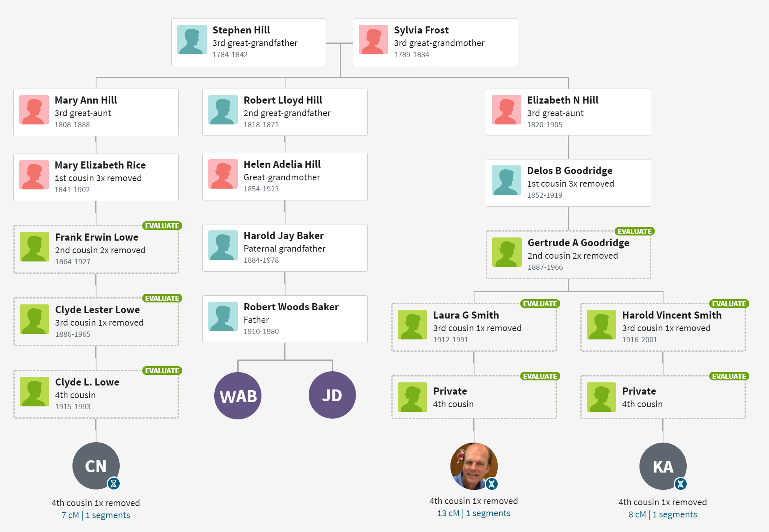Open the JD purple profile circle
The image size is (769, 532).
[332, 395]
